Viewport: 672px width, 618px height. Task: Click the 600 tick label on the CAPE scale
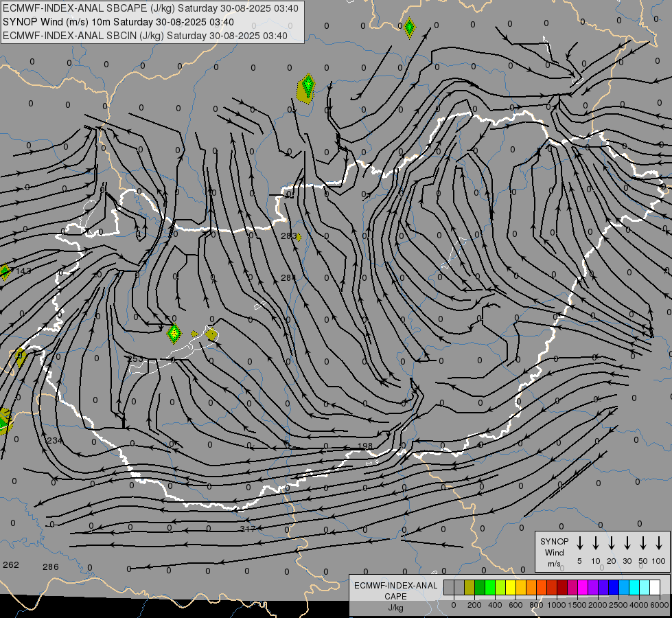(515, 605)
